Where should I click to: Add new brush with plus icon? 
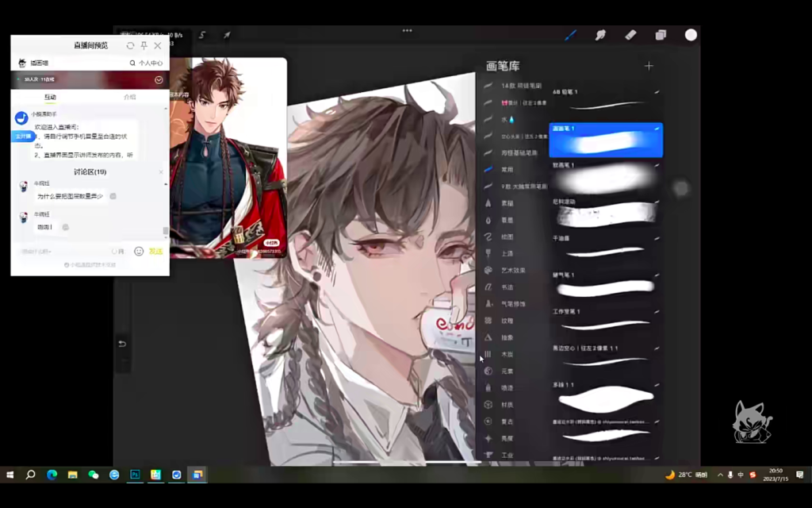(649, 66)
